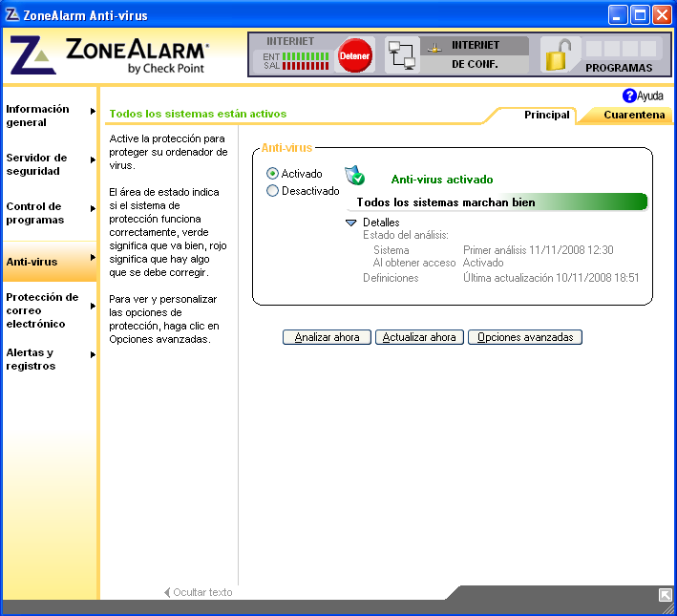Image resolution: width=677 pixels, height=616 pixels.
Task: Minimize the ZoneAlarm window
Action: coord(618,15)
